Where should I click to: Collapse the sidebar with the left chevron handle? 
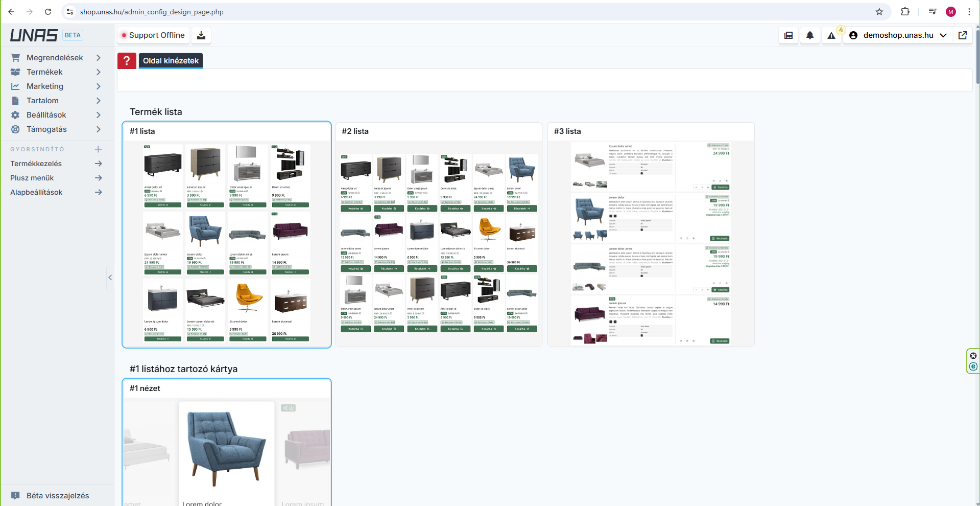110,278
